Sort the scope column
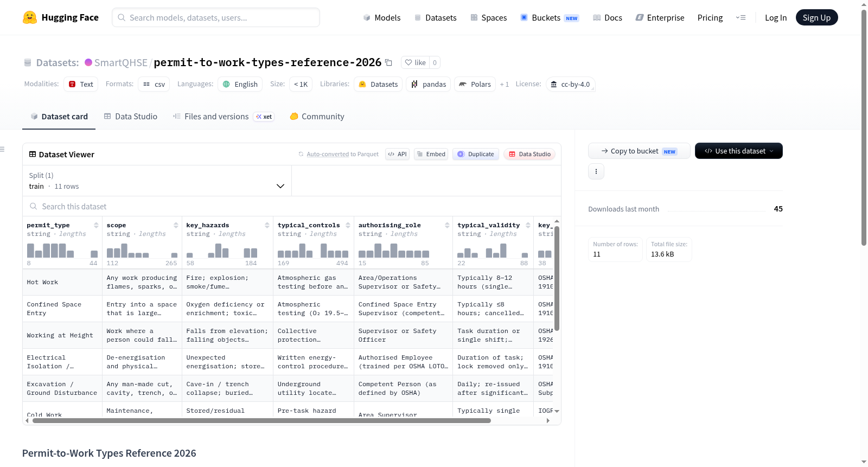Image resolution: width=868 pixels, height=467 pixels. tap(176, 225)
